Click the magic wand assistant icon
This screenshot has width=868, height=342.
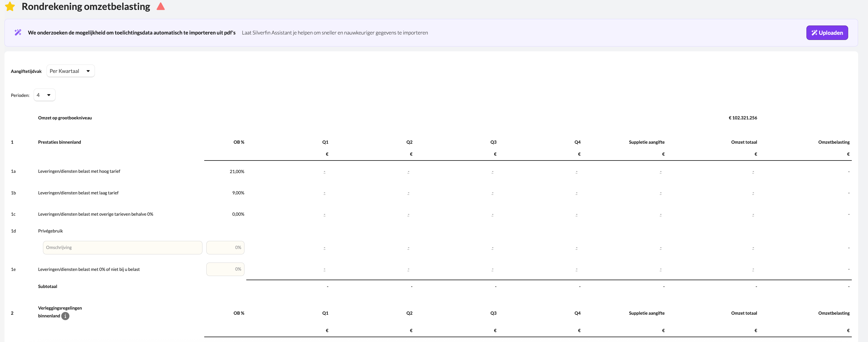(18, 33)
